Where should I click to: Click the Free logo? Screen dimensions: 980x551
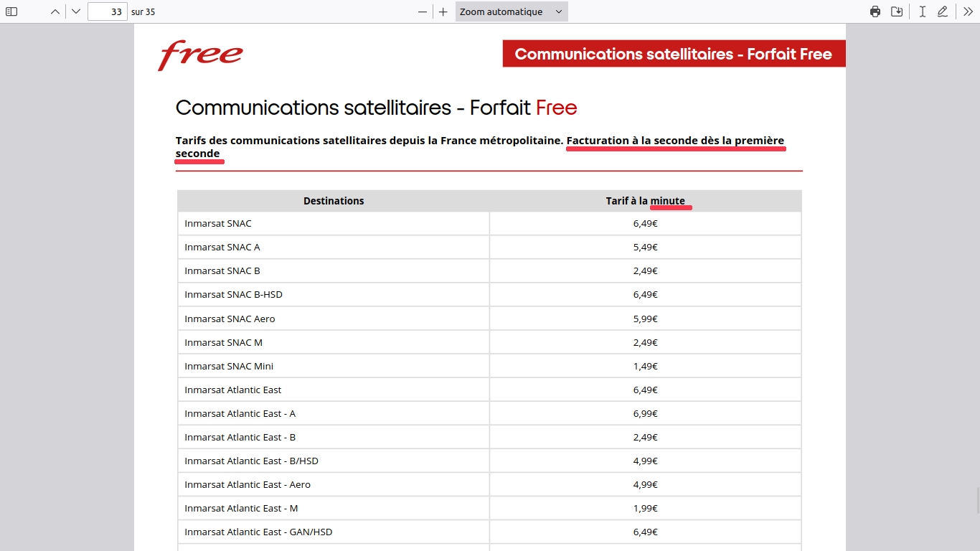click(200, 55)
